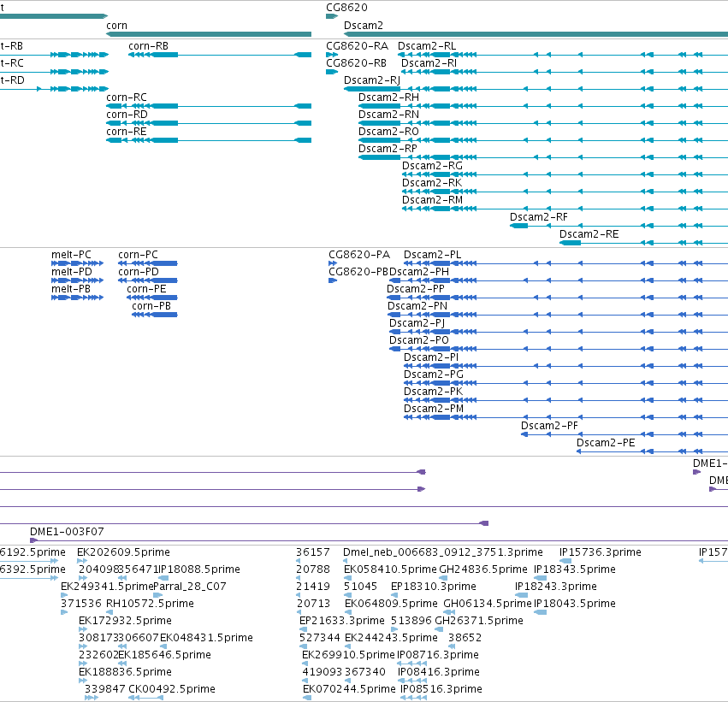Image resolution: width=728 pixels, height=702 pixels.
Task: Click the corn-RE transcript label
Action: coord(127,132)
